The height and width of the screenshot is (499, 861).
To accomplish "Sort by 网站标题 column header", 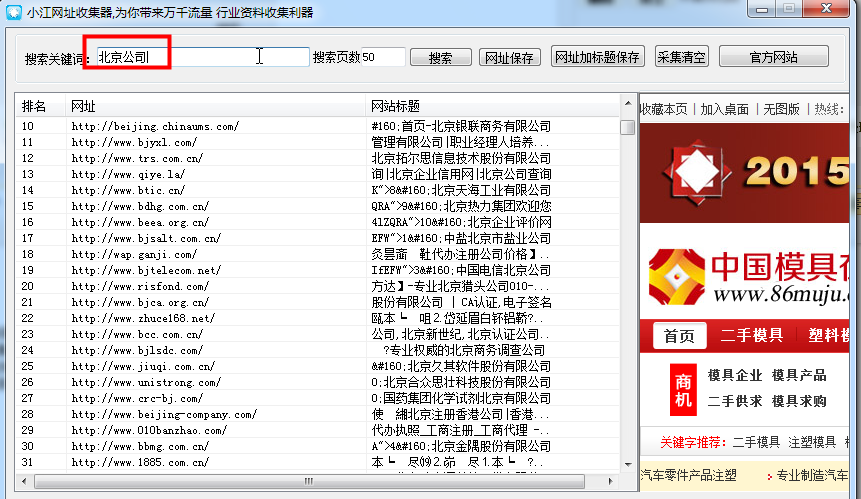I will click(x=493, y=106).
